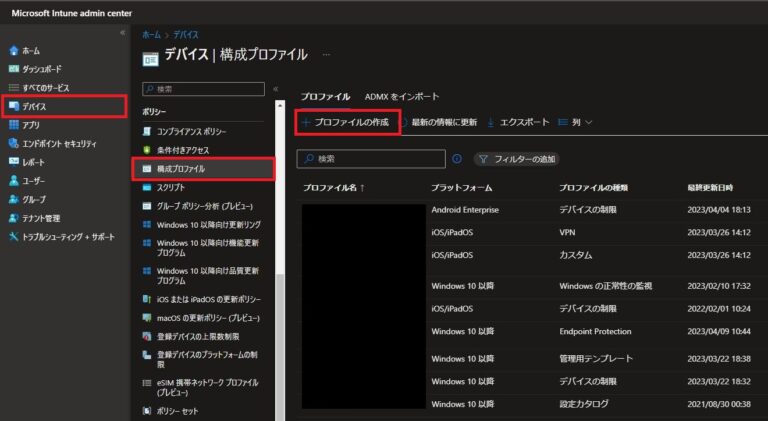Click the VPN profile type cell

pos(567,232)
